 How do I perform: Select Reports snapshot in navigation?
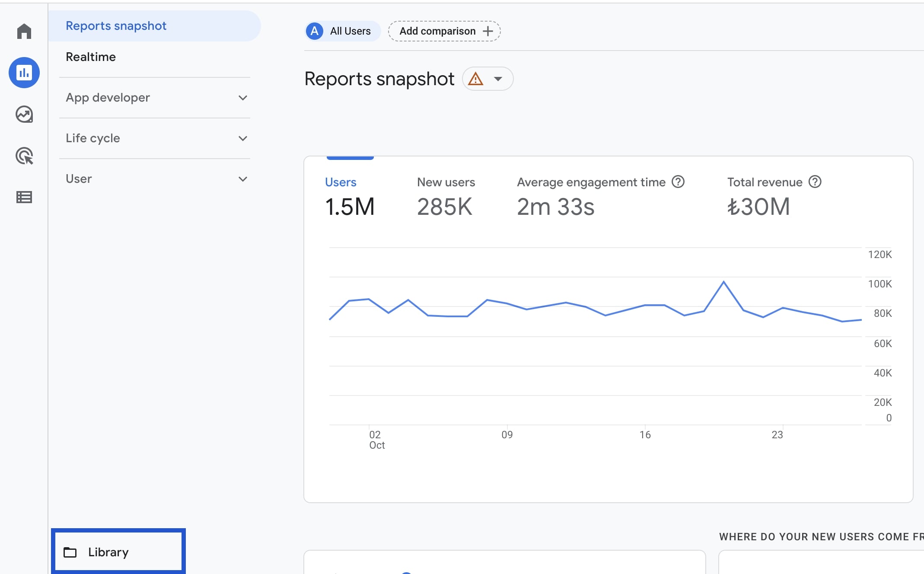point(155,26)
